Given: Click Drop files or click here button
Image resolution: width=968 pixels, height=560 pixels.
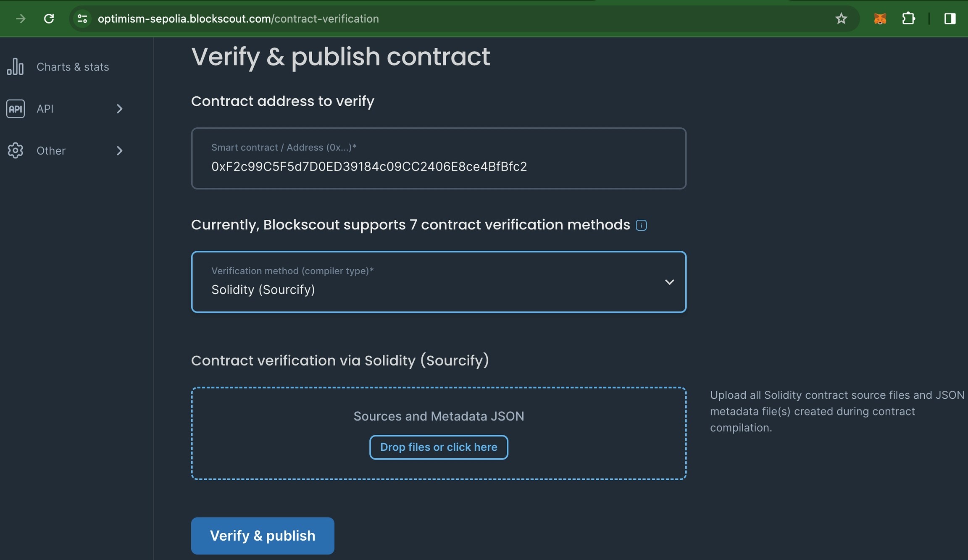Looking at the screenshot, I should pyautogui.click(x=439, y=447).
